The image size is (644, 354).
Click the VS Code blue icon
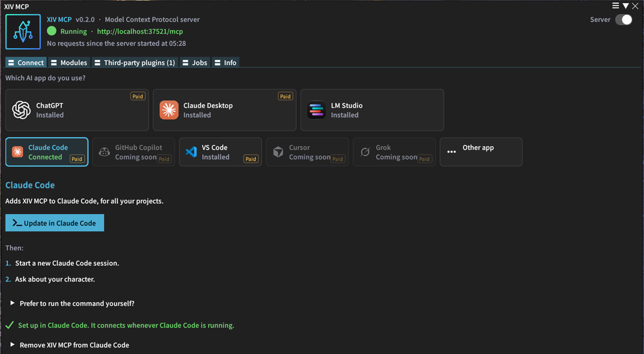tap(191, 152)
